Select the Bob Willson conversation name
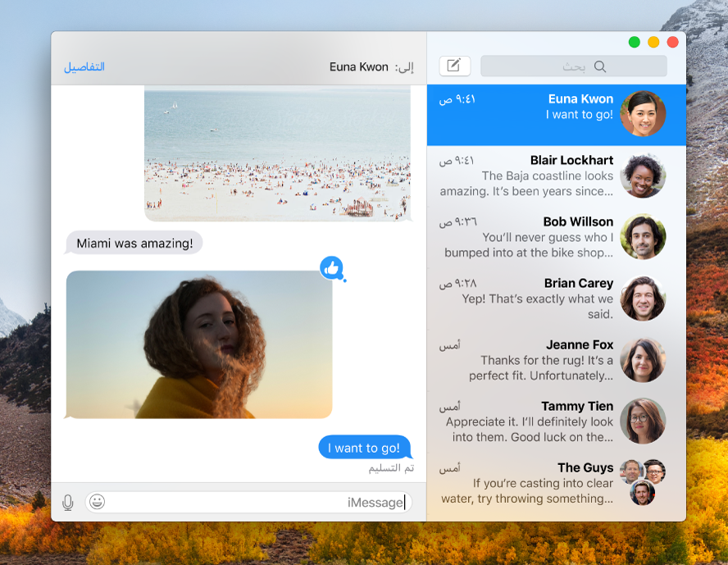728x565 pixels. (578, 221)
